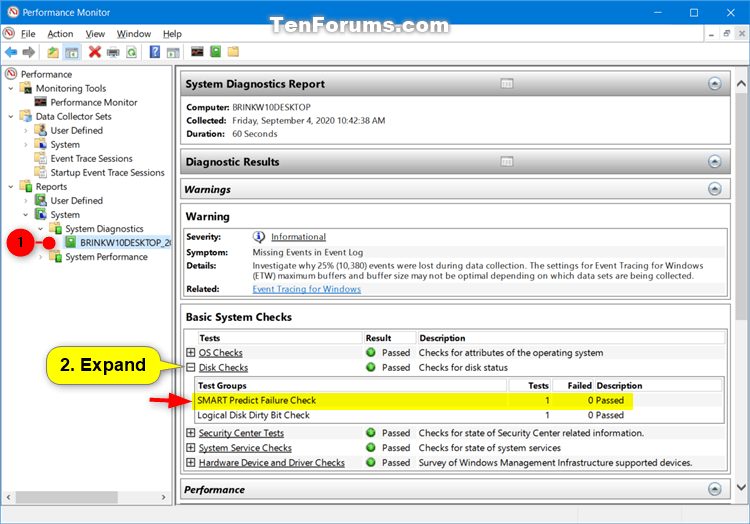Select the BRINKW10DESKTOP report item
The image size is (750, 524).
point(125,242)
